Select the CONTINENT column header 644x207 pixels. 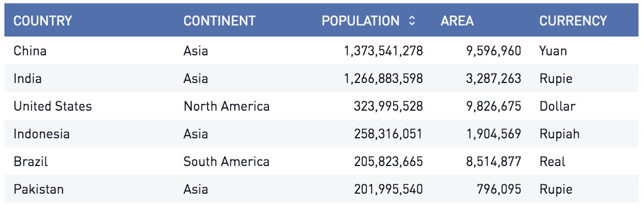tap(219, 20)
